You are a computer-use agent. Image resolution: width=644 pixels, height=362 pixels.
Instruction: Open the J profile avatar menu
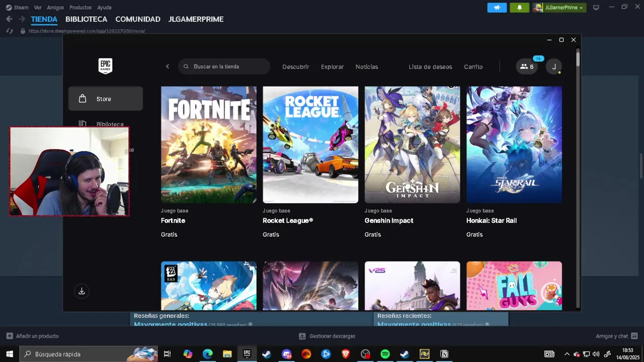click(x=554, y=66)
